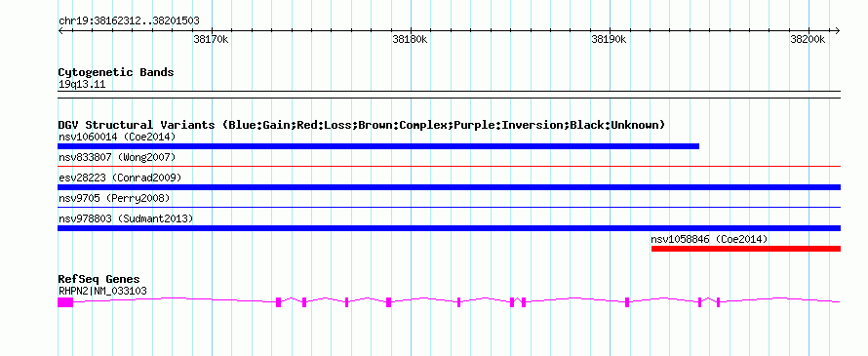Select the nsv9705 (Perry2008) thin blue line
The image size is (868, 356).
(449, 207)
